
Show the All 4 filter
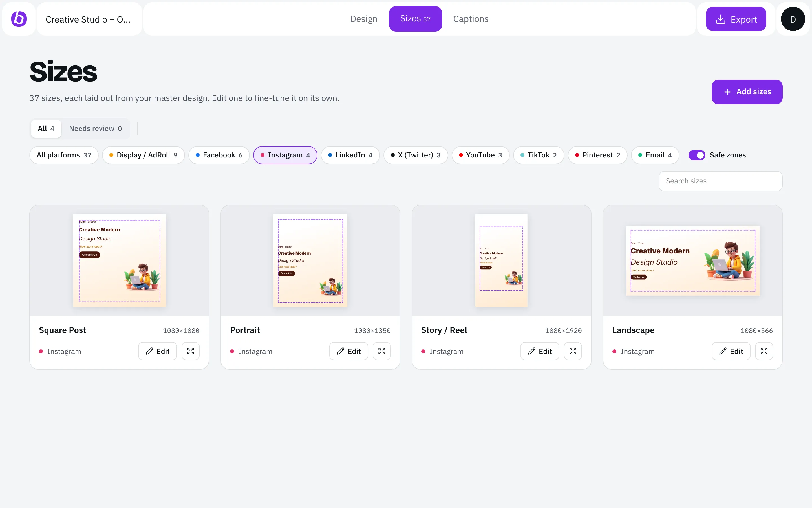pyautogui.click(x=46, y=128)
